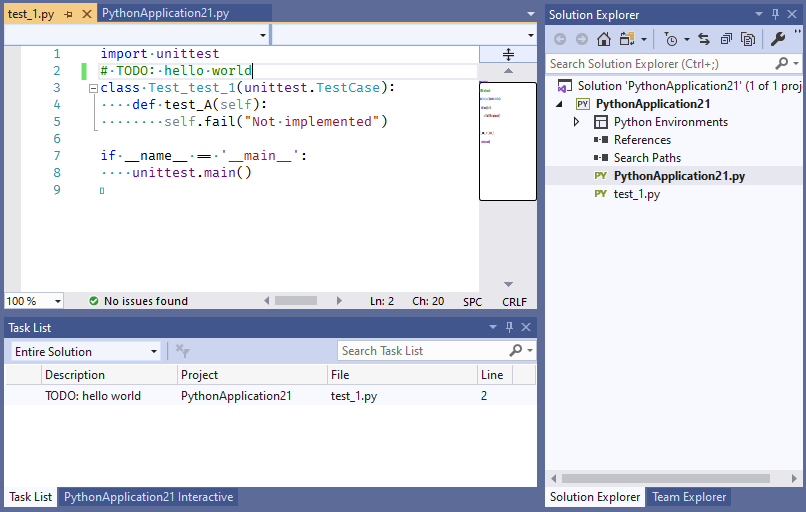The image size is (806, 512).
Task: Open the views switcher dropdown arrow
Action: (644, 39)
